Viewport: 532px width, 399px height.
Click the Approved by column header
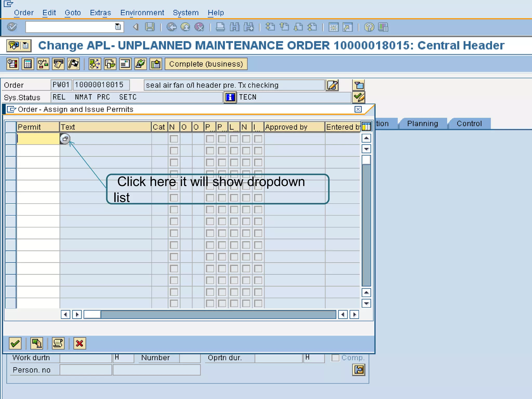[x=295, y=127]
